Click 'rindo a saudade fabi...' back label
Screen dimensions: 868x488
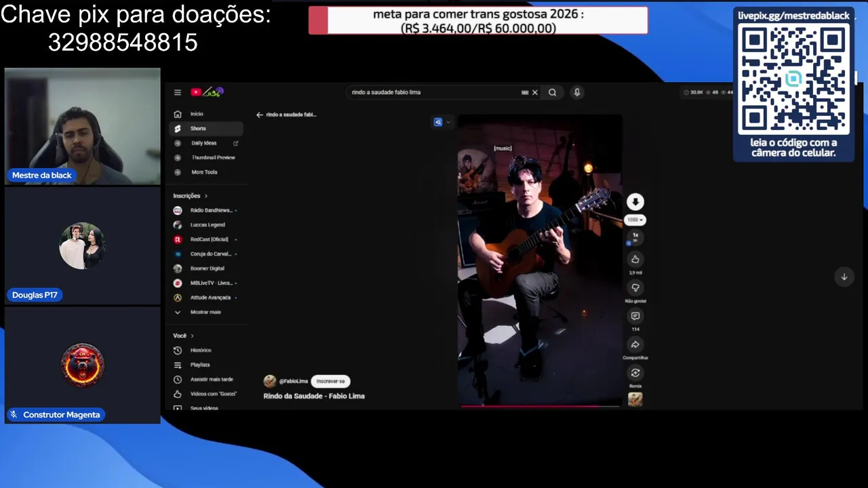pyautogui.click(x=292, y=115)
